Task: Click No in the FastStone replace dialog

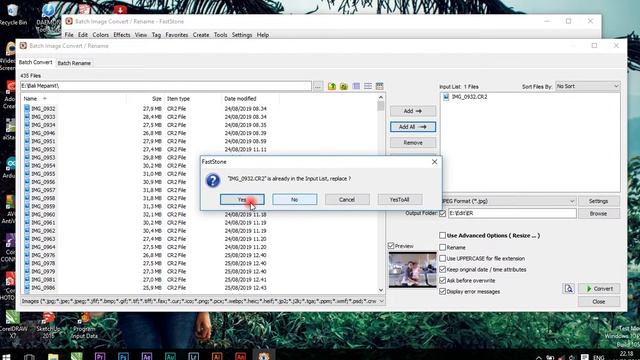Action: [x=294, y=200]
